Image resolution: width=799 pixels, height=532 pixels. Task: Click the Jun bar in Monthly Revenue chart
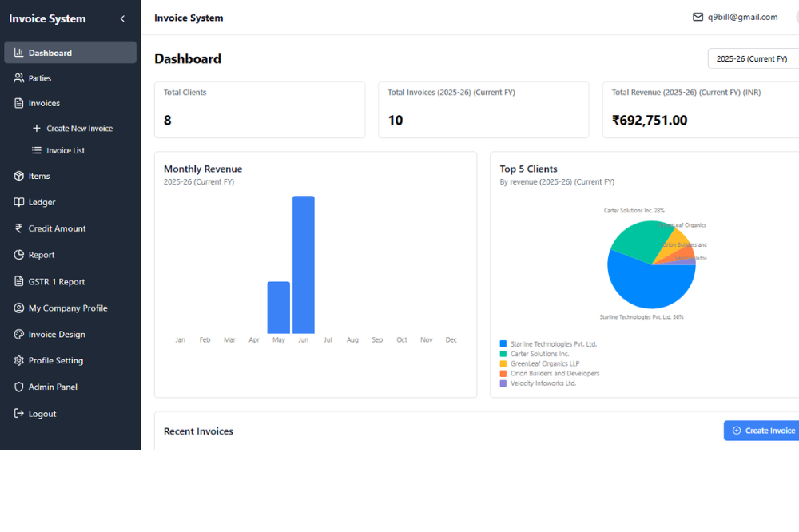303,265
